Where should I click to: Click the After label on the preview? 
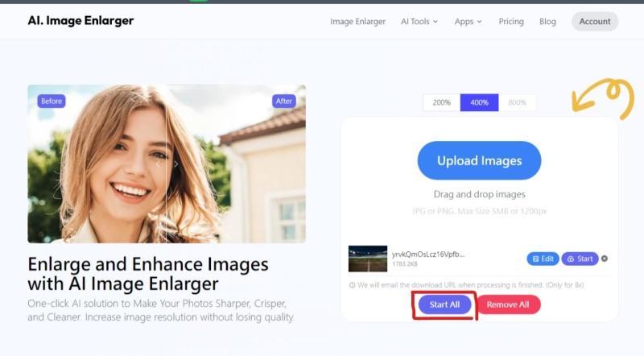(x=284, y=101)
